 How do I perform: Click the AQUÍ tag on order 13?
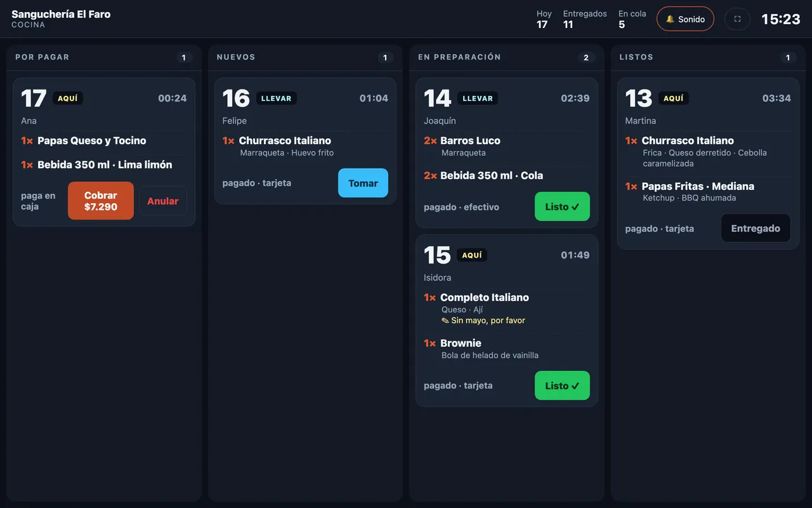(x=674, y=98)
